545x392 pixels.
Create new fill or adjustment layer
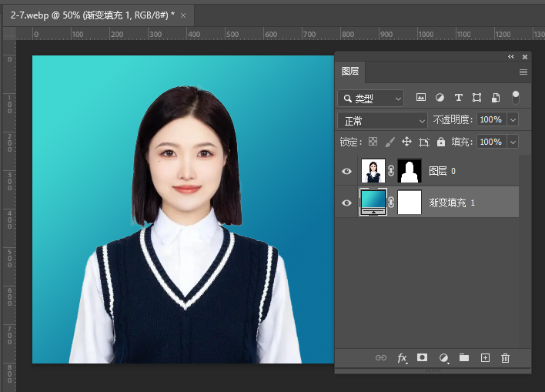click(x=443, y=358)
